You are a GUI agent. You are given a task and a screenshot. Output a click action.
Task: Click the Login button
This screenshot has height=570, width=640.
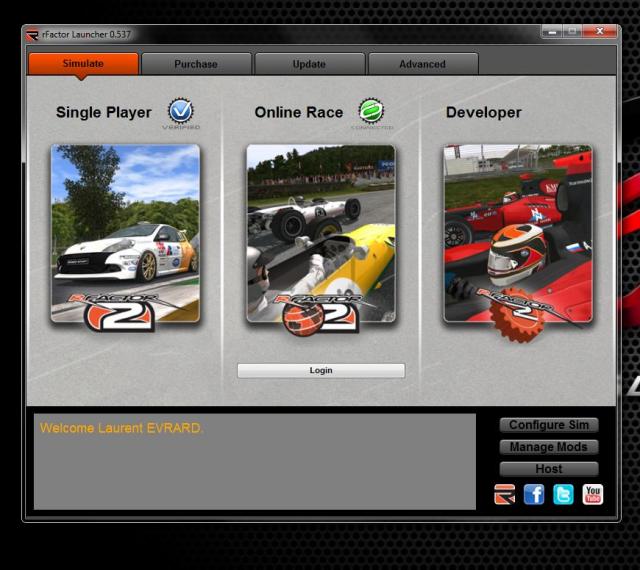[x=321, y=371]
